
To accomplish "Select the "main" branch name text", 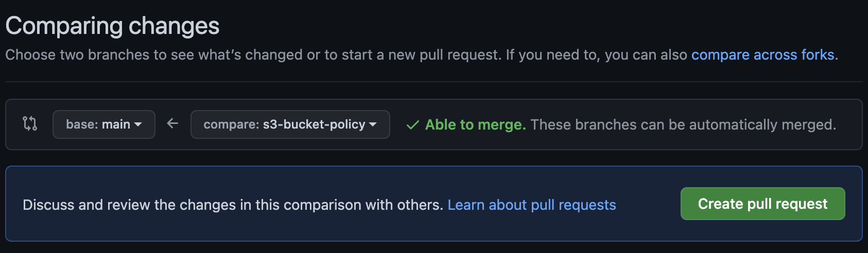I will [x=116, y=124].
